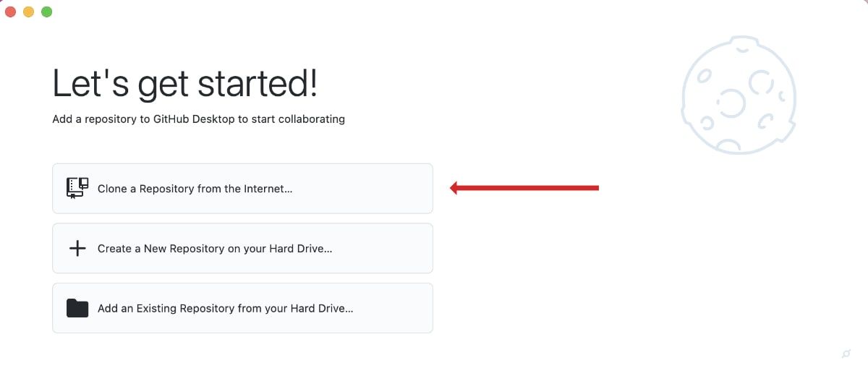Minimize the window using the yellow button
This screenshot has width=868, height=376.
(x=29, y=12)
